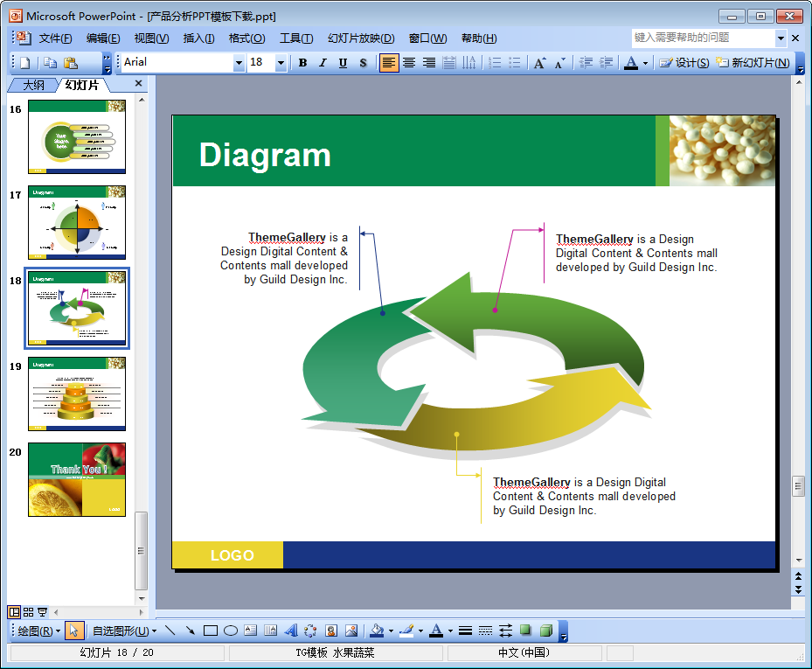Insert a horizontal Text Box
The width and height of the screenshot is (812, 669).
(x=251, y=631)
